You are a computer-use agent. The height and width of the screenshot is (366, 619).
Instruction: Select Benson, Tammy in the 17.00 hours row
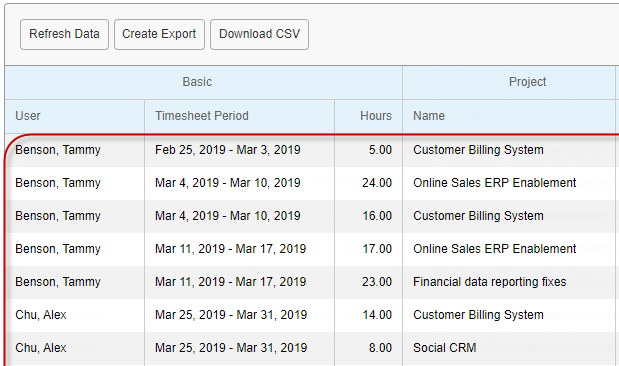click(58, 249)
